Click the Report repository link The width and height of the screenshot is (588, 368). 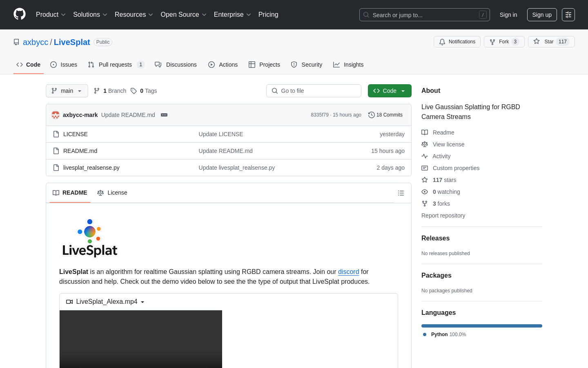coord(443,215)
